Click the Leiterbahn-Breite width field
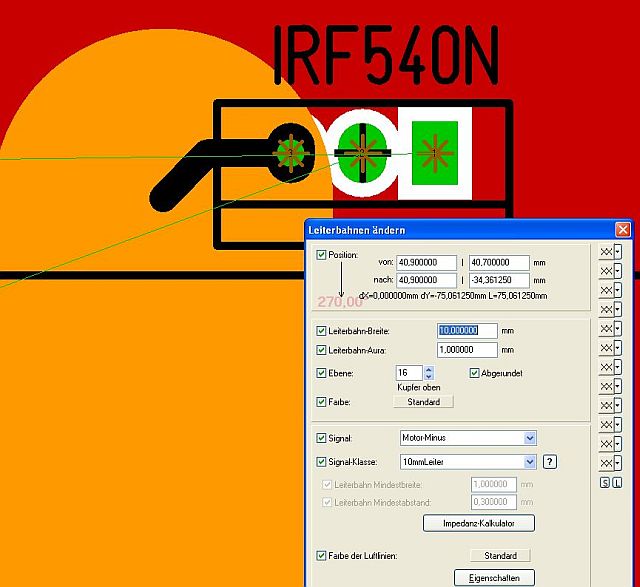This screenshot has width=640, height=587. coord(467,331)
